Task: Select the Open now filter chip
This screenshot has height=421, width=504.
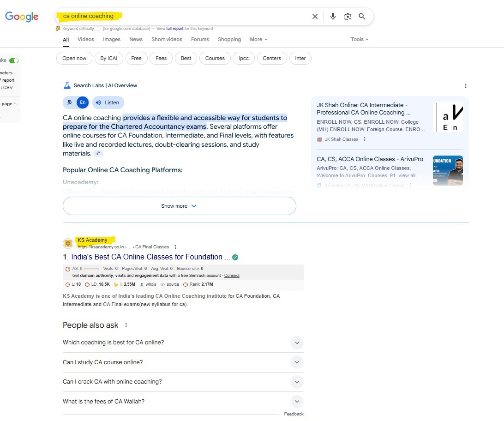Action: pyautogui.click(x=74, y=58)
